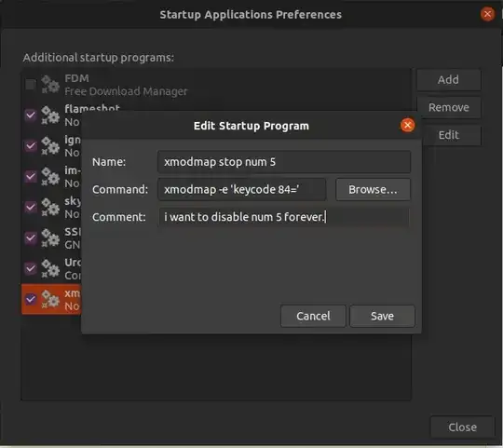The width and height of the screenshot is (503, 448).
Task: Click the Close button at the bottom
Action: click(x=462, y=428)
